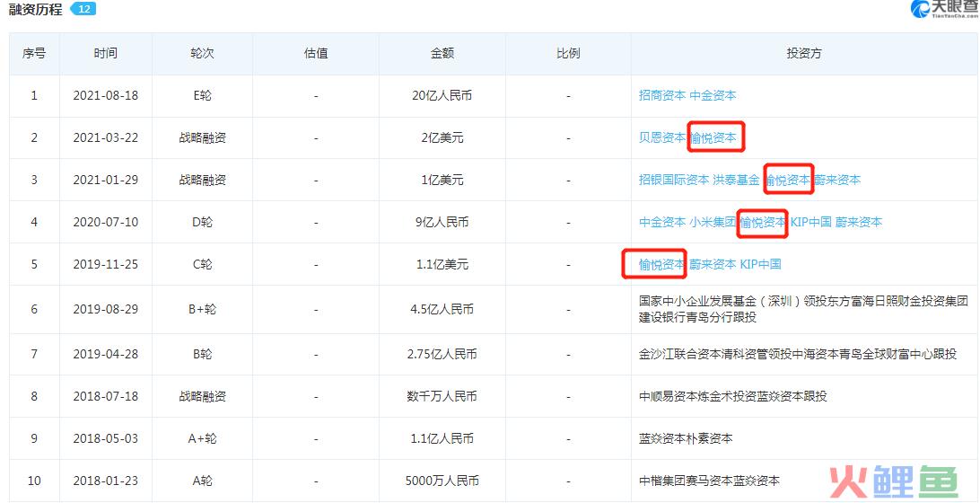The height and width of the screenshot is (503, 980).
Task: Click the B轮 round cell
Action: coord(203,354)
